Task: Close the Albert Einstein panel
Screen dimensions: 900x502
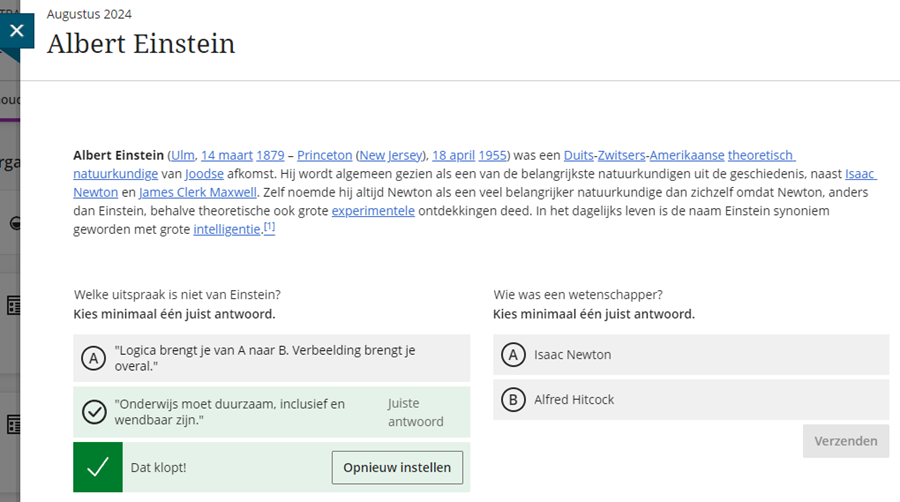Action: 17,30
